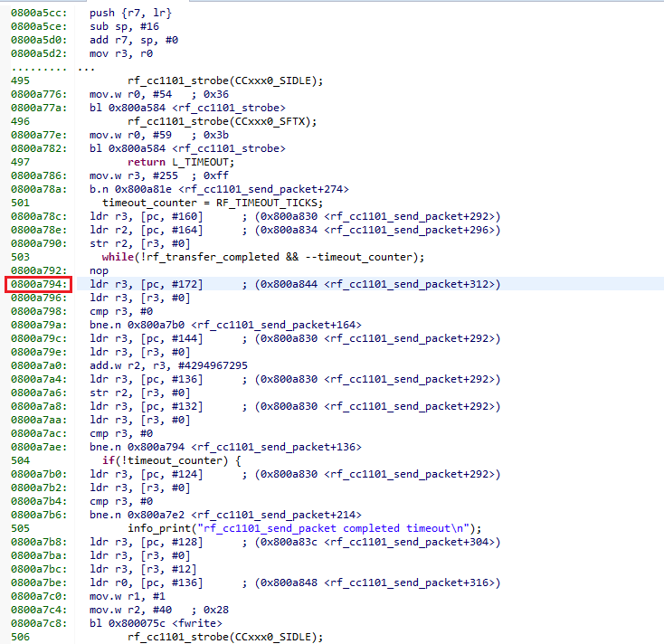Click ldr r3, [r3, #12] instruction
The image size is (664, 644).
(143, 569)
